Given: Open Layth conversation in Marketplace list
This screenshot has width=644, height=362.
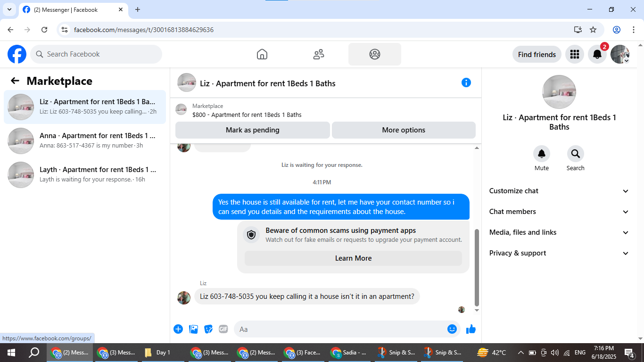Looking at the screenshot, I should pos(85,175).
